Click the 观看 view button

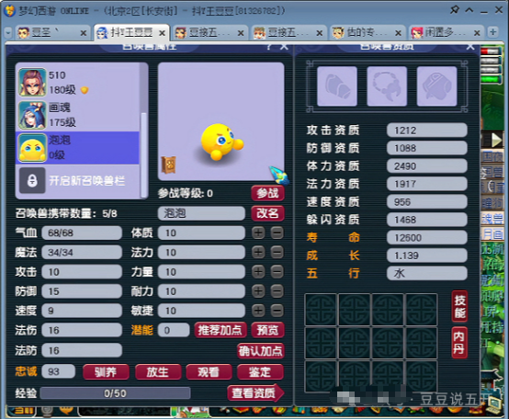209,372
